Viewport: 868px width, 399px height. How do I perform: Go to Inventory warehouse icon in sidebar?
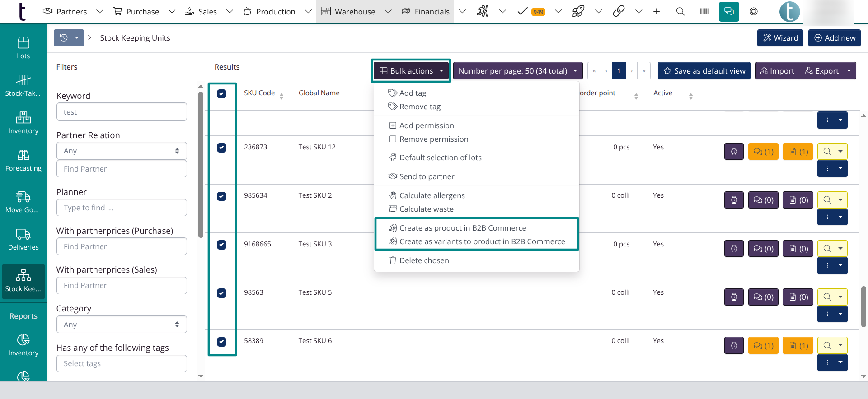click(23, 123)
